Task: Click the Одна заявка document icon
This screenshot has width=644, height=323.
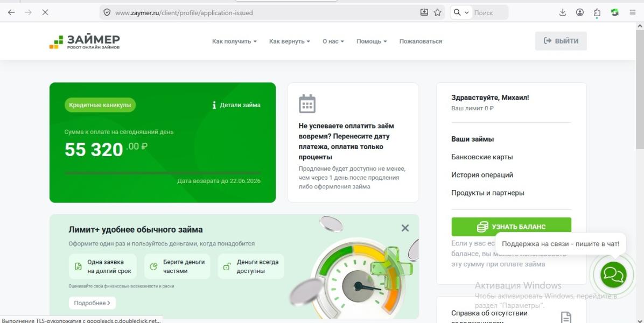Action: coord(78,267)
